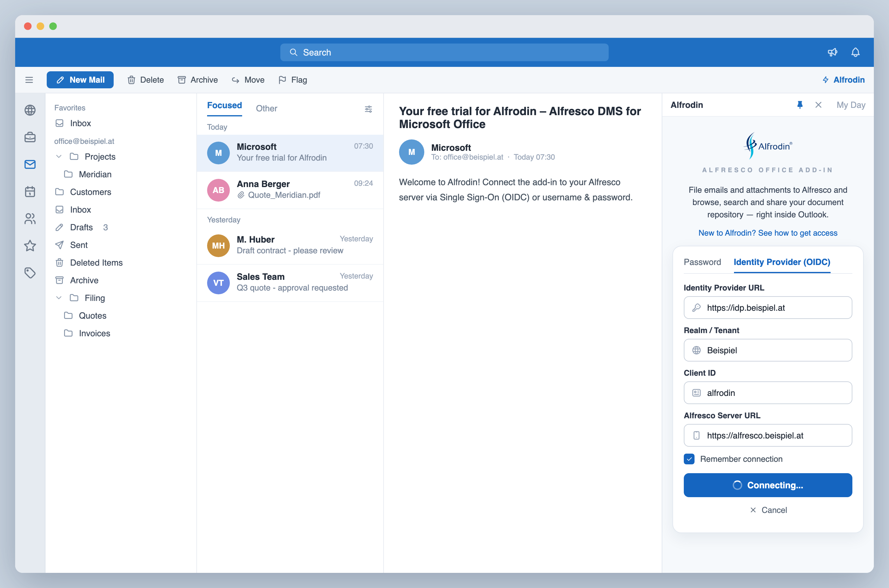Click the Realm / Tenant field
Screen dimensions: 889x588
767,350
